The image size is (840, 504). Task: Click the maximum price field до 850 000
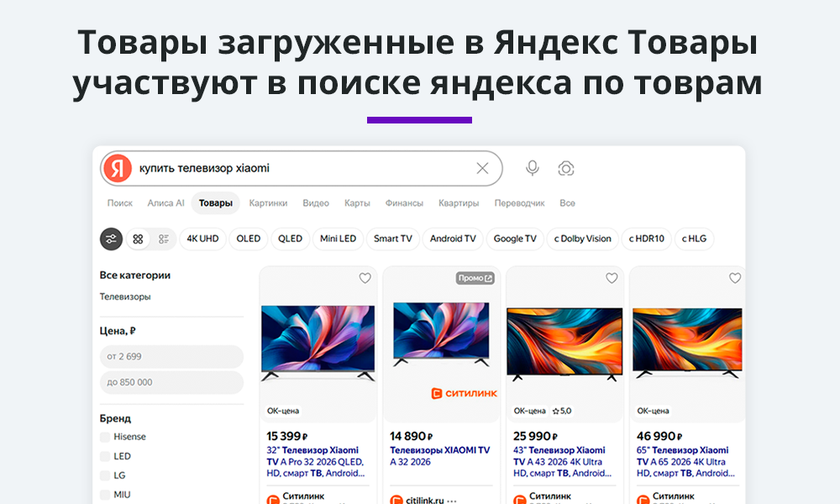[x=171, y=382]
